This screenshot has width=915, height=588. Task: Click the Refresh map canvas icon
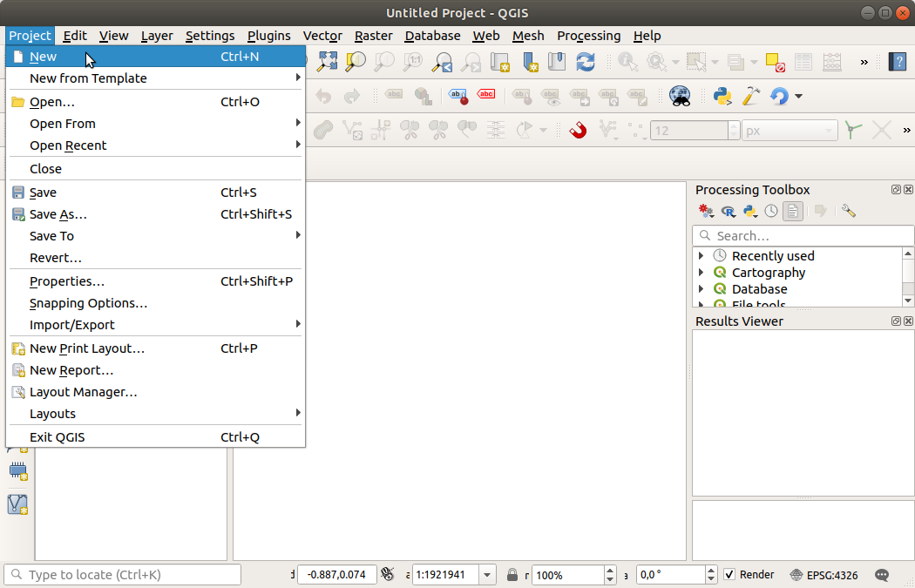pyautogui.click(x=586, y=61)
